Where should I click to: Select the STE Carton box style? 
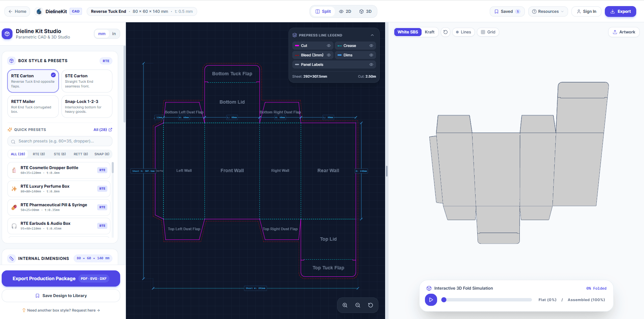click(x=87, y=81)
